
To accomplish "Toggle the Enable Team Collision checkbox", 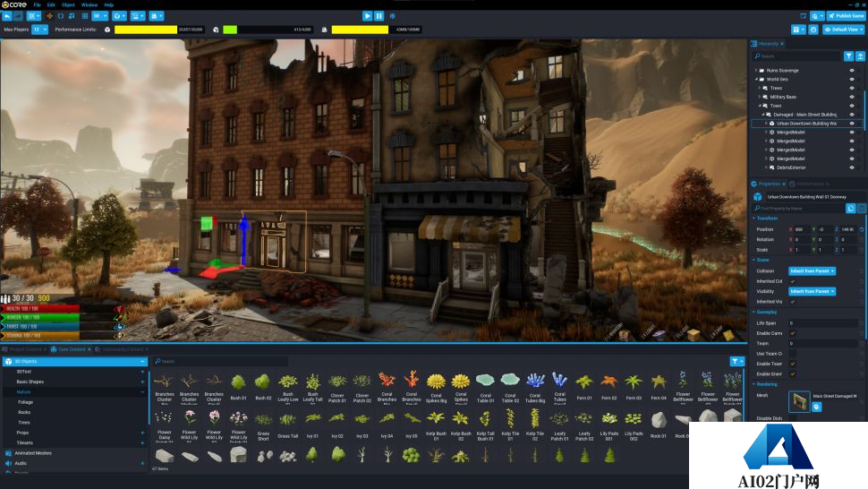I will (793, 364).
